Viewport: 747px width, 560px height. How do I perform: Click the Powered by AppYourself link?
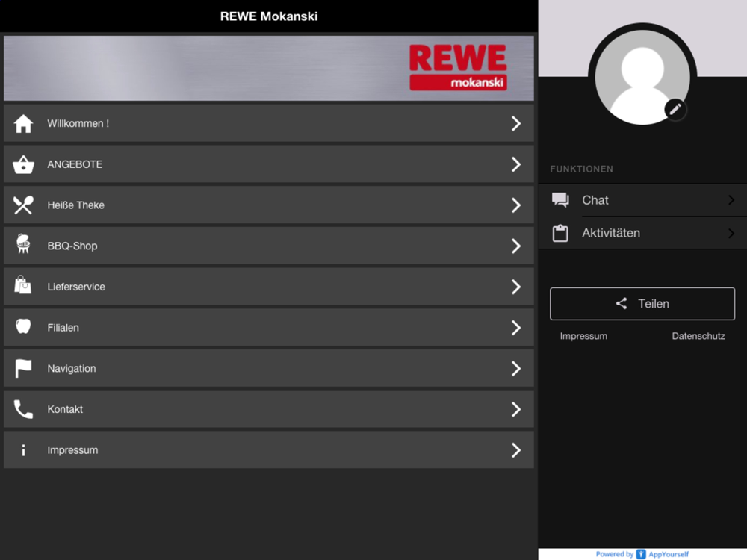[642, 554]
